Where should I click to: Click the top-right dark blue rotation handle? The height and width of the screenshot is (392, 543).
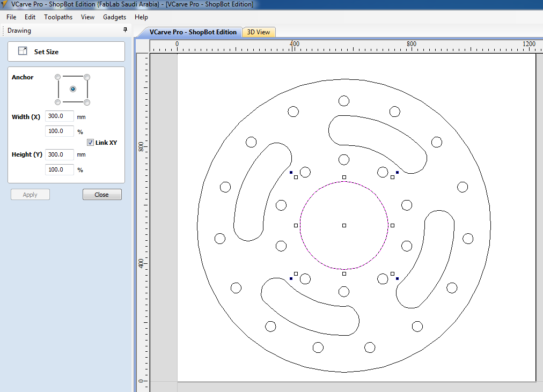pos(397,172)
